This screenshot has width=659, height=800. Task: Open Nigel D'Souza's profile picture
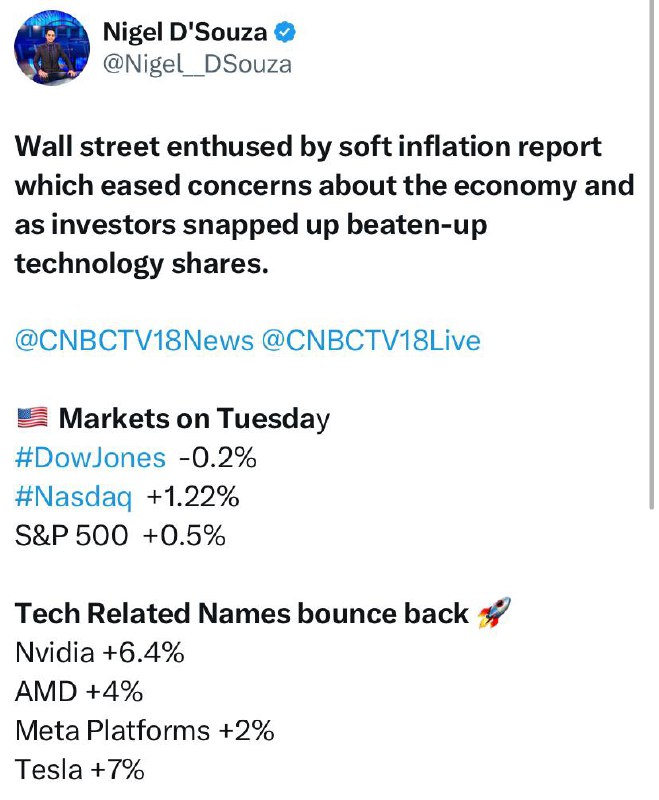52,48
